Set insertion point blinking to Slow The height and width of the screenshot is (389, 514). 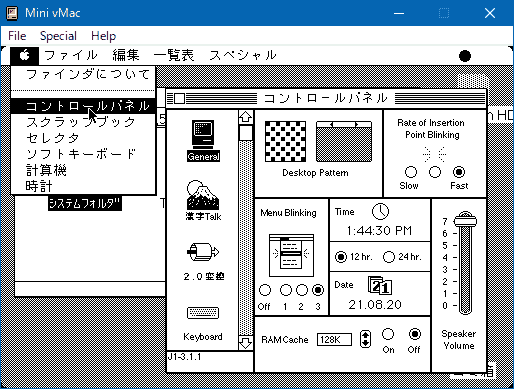point(411,172)
